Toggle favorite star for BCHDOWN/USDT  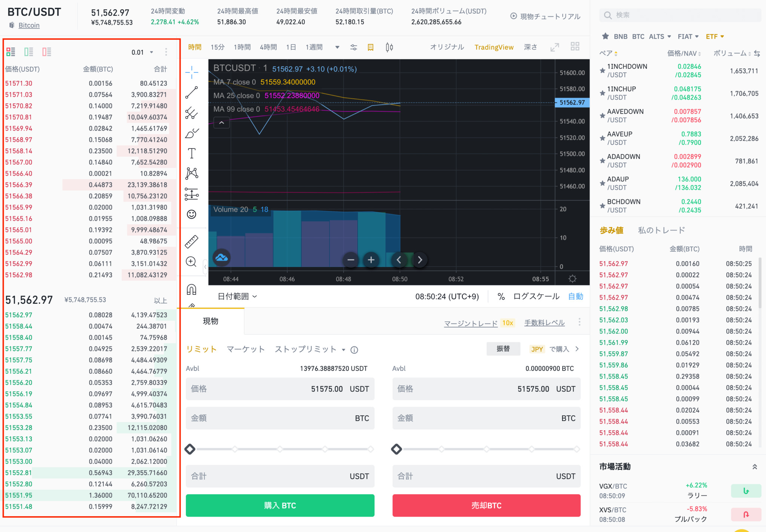pos(602,206)
